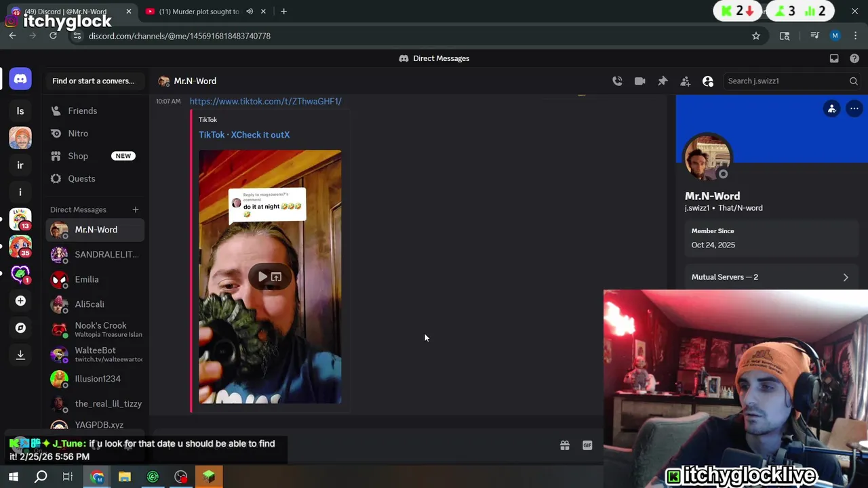
Task: Open the Discord inbox icon
Action: click(x=834, y=58)
